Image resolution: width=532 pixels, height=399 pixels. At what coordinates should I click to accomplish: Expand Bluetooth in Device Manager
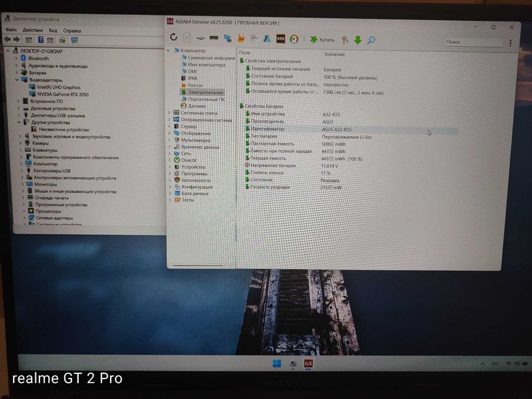click(x=16, y=58)
